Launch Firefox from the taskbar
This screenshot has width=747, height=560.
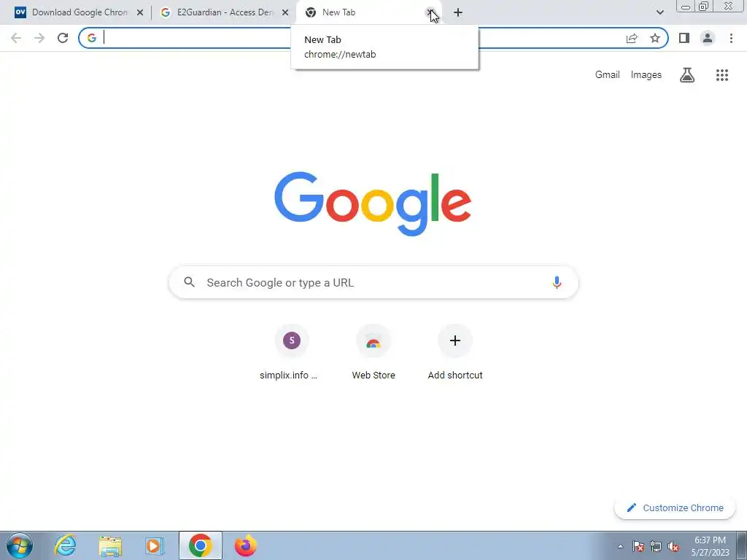click(x=246, y=545)
